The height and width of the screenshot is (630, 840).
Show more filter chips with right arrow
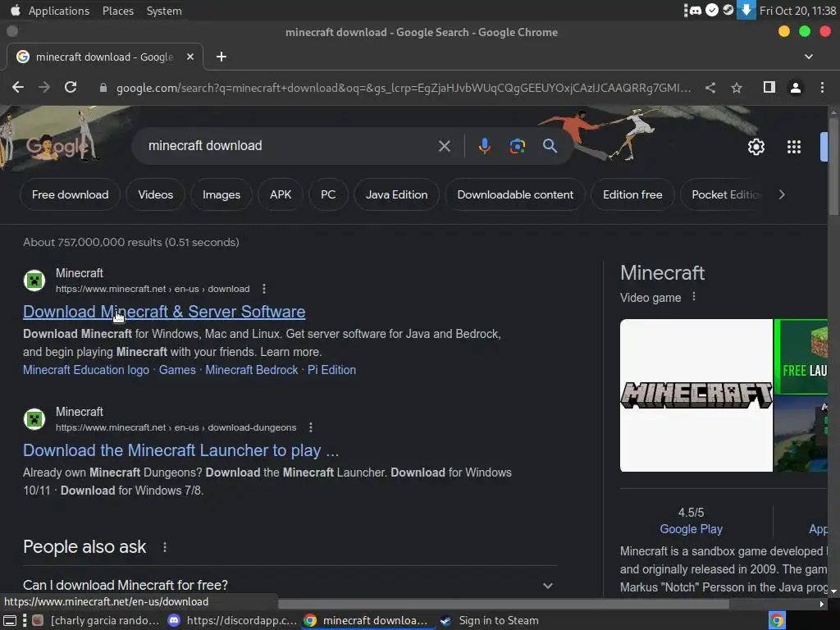782,194
